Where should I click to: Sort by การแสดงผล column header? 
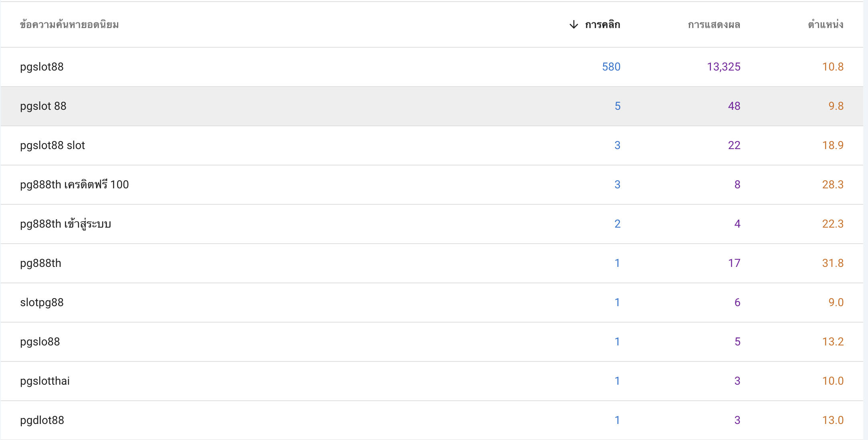[714, 24]
